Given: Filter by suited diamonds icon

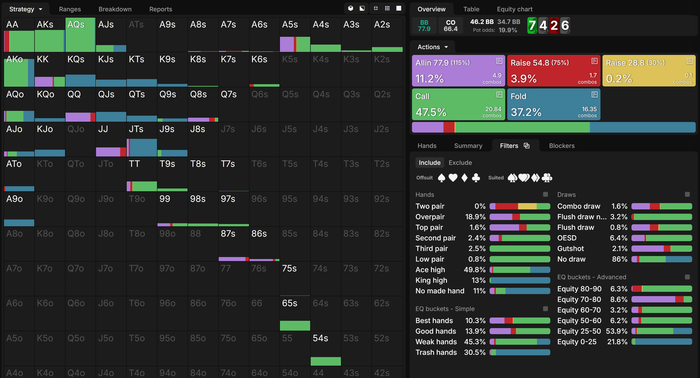Looking at the screenshot, I should point(535,178).
